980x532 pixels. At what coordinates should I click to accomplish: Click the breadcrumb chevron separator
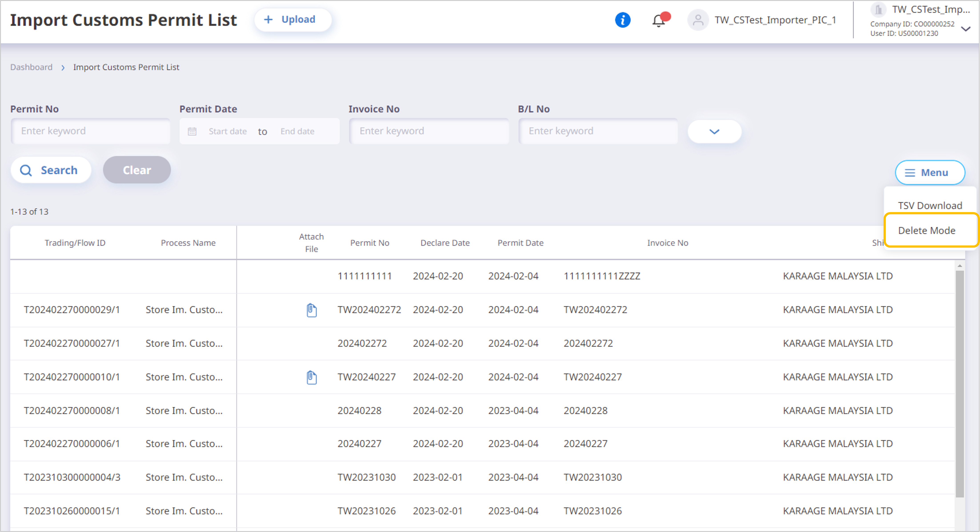63,67
